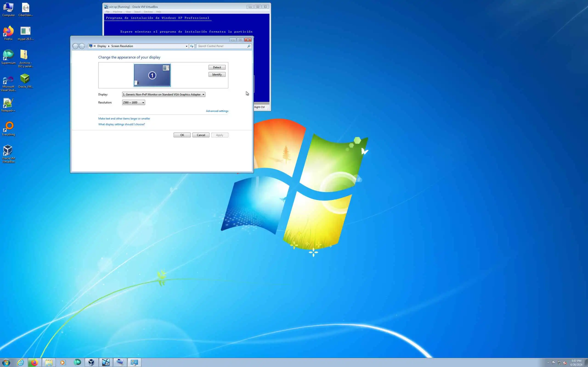Open the address bar history dropdown arrow
The image size is (588, 367).
pos(186,46)
